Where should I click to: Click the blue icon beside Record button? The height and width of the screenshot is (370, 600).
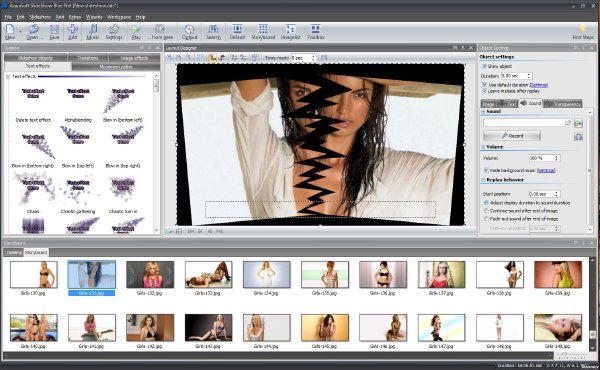pos(578,136)
